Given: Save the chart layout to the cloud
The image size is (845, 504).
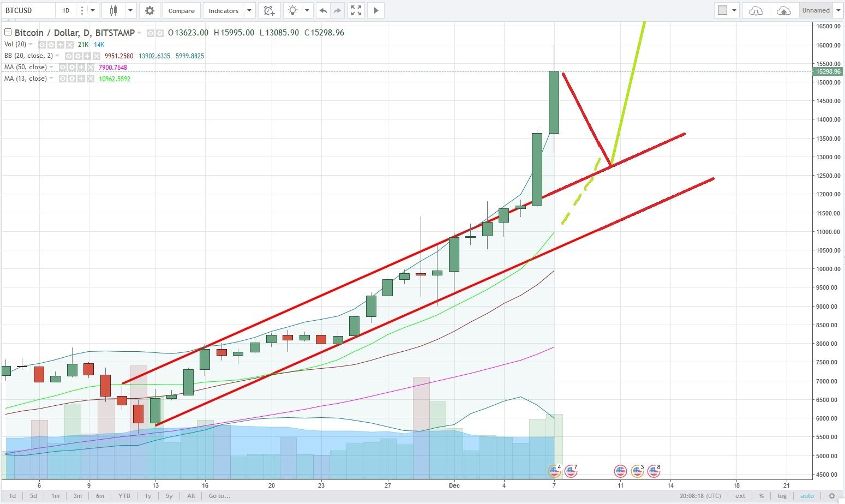Looking at the screenshot, I should click(783, 10).
